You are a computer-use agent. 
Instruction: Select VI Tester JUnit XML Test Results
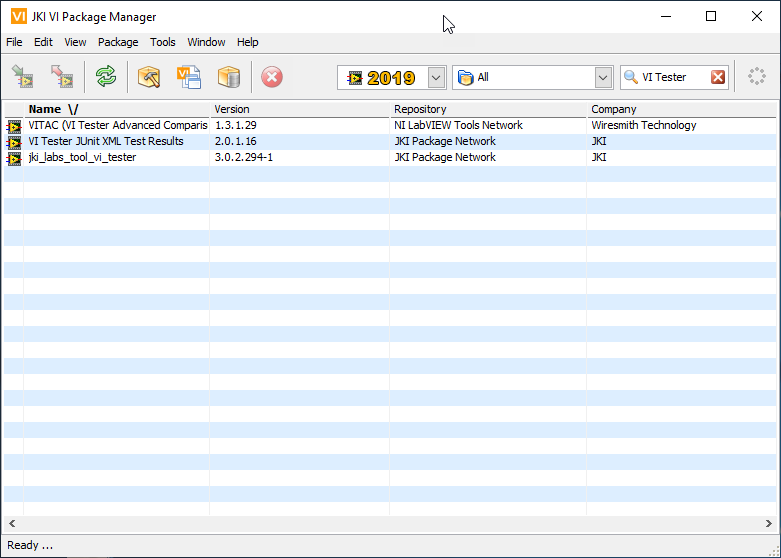[x=106, y=141]
